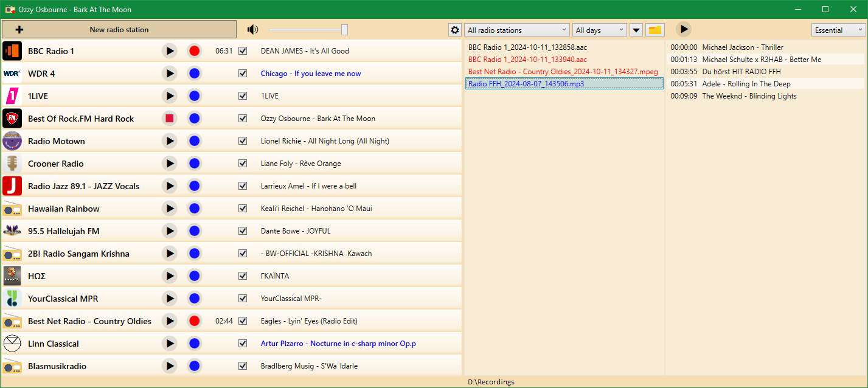
Task: Select the ΗΩΣ station name
Action: click(x=36, y=276)
